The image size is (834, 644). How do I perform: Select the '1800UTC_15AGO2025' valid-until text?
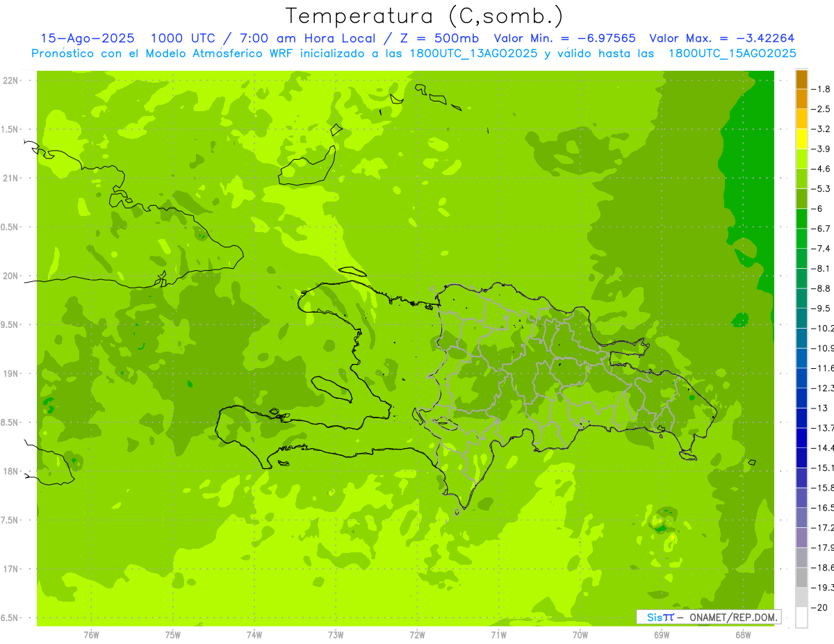pos(733,53)
